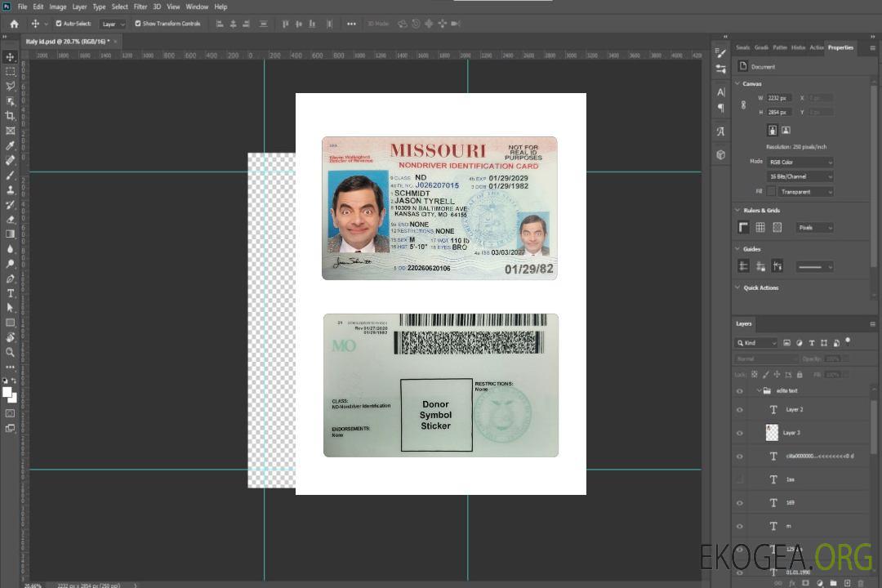
Task: Open the 16 Bits/Channel dropdown
Action: pos(800,176)
